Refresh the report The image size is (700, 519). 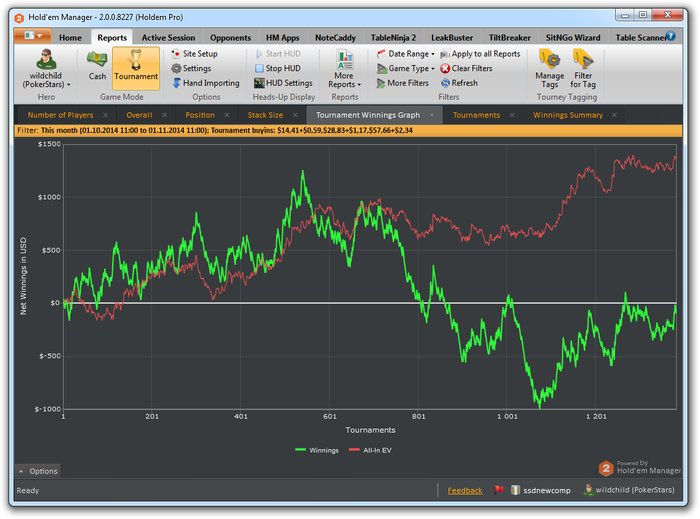click(463, 83)
